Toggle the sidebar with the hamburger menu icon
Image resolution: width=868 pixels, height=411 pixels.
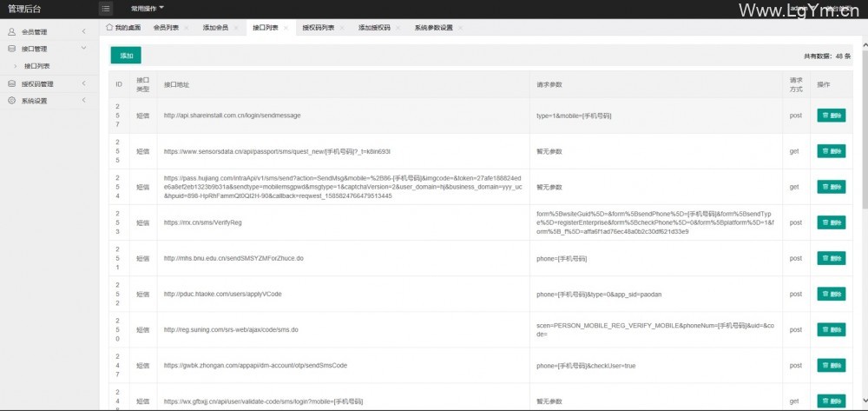[106, 9]
